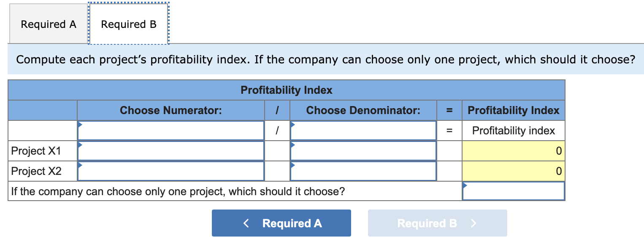The height and width of the screenshot is (245, 644).
Task: Open the numerator dropdown for Project X1
Action: coord(170,150)
